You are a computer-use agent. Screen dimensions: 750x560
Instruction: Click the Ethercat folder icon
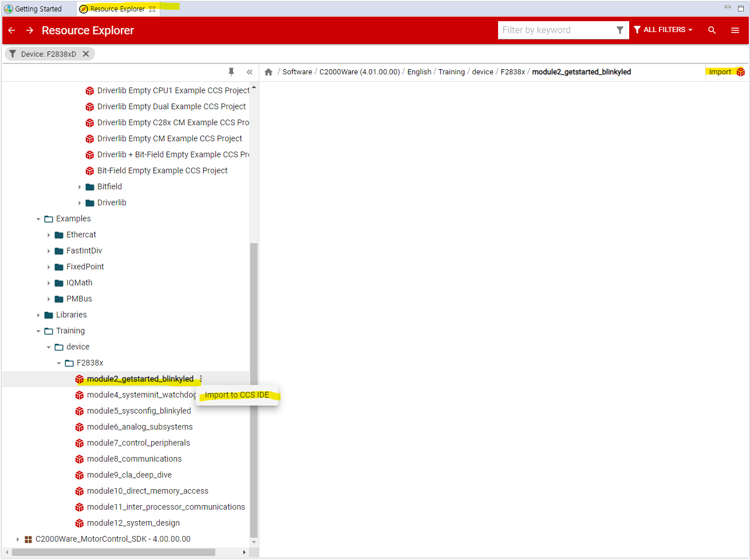point(59,235)
